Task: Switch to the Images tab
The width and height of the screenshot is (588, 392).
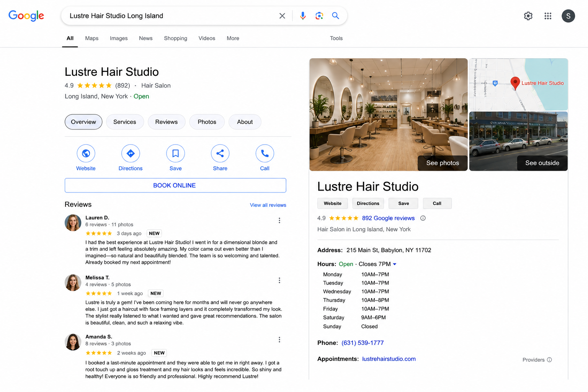Action: point(119,38)
